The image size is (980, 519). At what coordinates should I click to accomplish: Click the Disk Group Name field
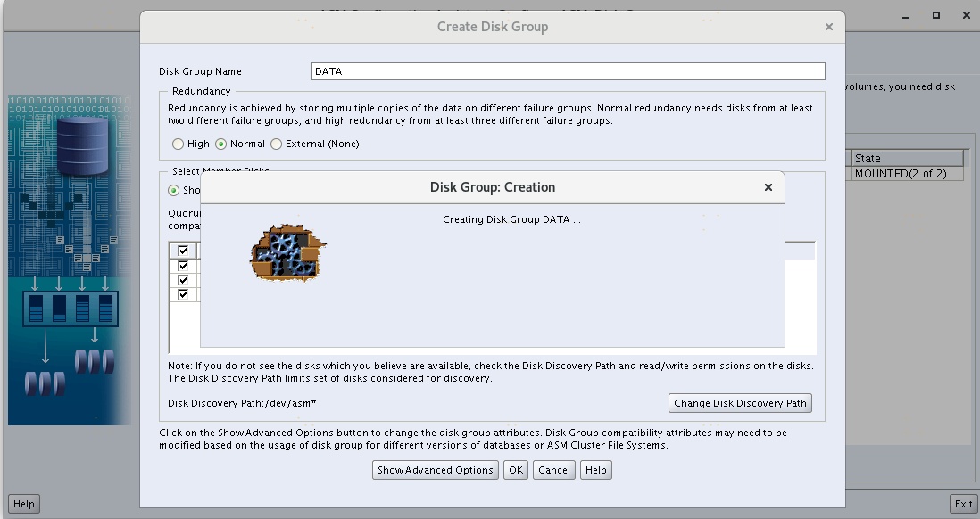click(x=568, y=71)
